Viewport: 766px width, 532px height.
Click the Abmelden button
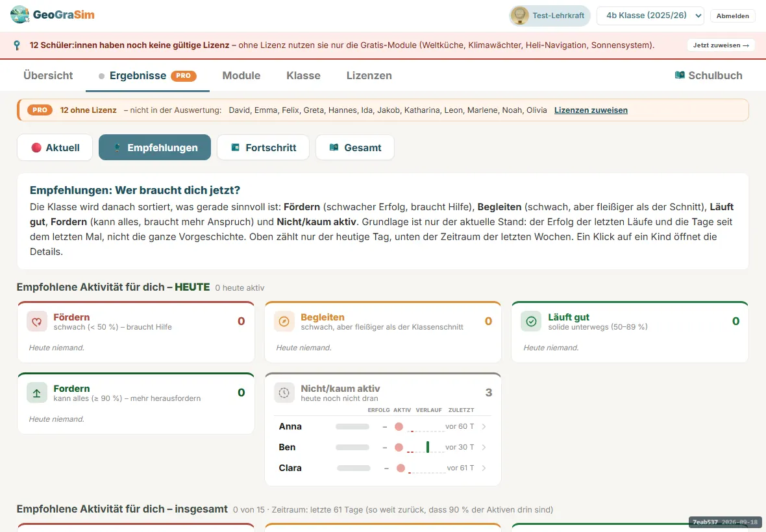click(732, 16)
